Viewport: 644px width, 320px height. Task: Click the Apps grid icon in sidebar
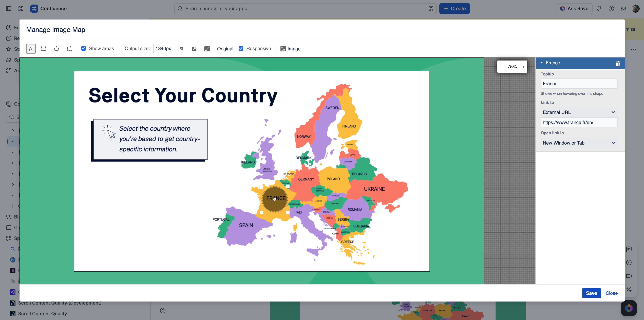[9, 70]
